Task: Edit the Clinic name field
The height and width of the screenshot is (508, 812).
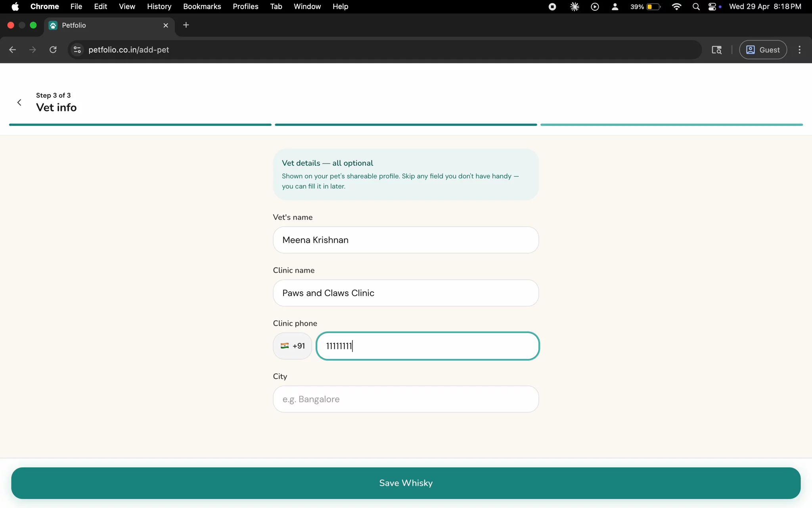Action: pos(406,293)
